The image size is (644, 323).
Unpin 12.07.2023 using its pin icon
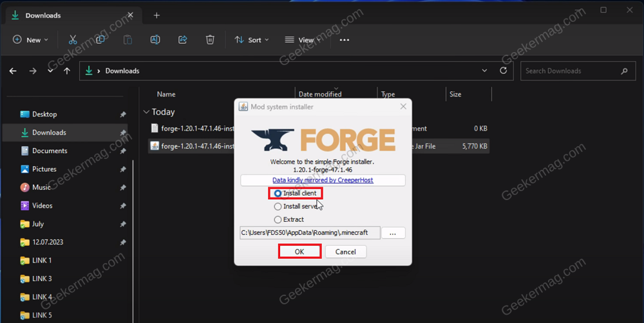pyautogui.click(x=123, y=242)
